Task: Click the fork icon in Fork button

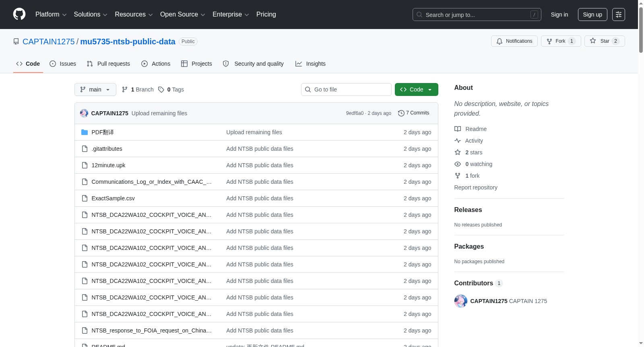Action: [549, 41]
